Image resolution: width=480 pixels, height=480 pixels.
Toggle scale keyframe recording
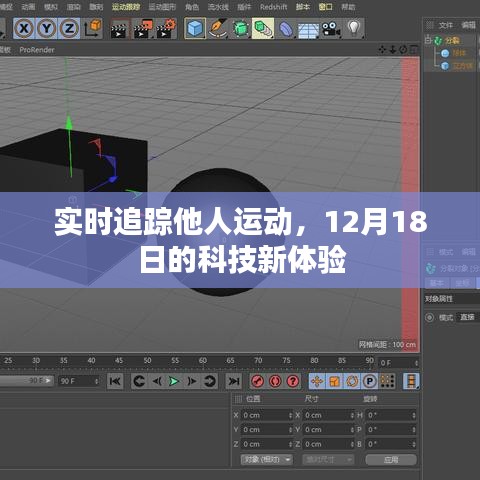click(335, 381)
